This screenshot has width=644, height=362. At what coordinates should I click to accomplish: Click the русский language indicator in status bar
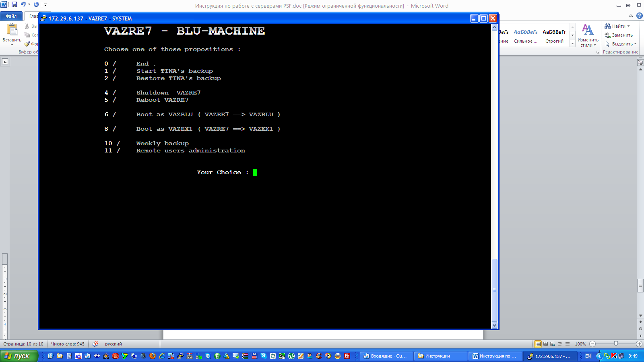[x=114, y=344]
